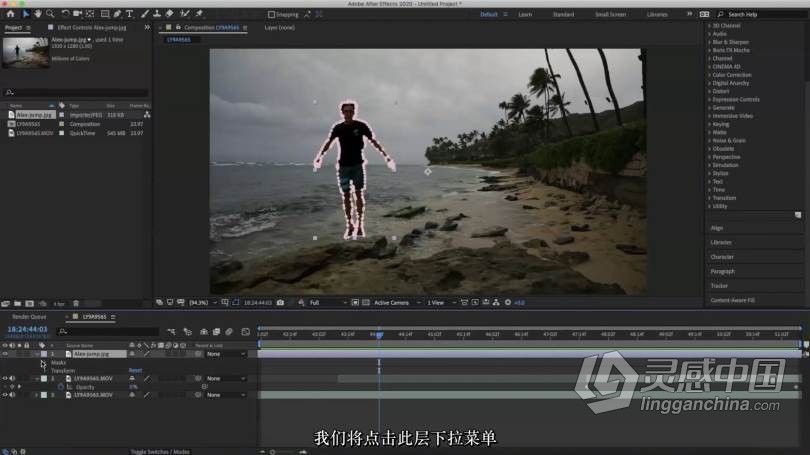Click Toggle Switches / Modes button

point(160,452)
